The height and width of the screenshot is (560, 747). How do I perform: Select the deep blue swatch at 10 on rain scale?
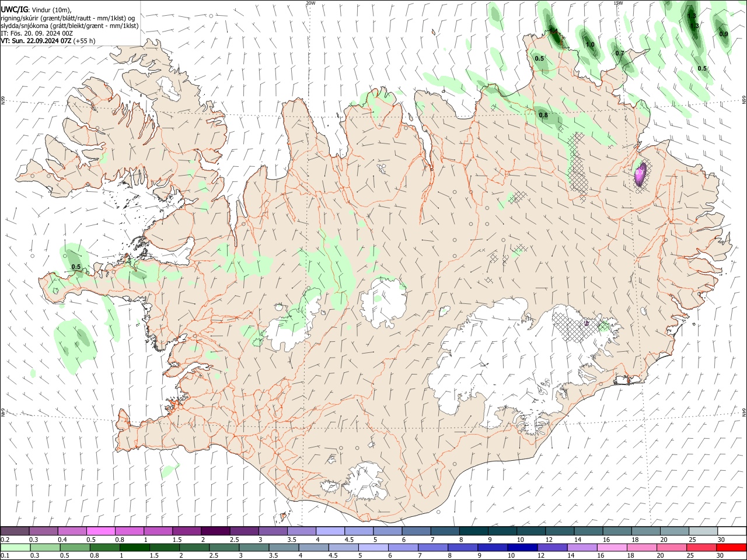(x=522, y=547)
